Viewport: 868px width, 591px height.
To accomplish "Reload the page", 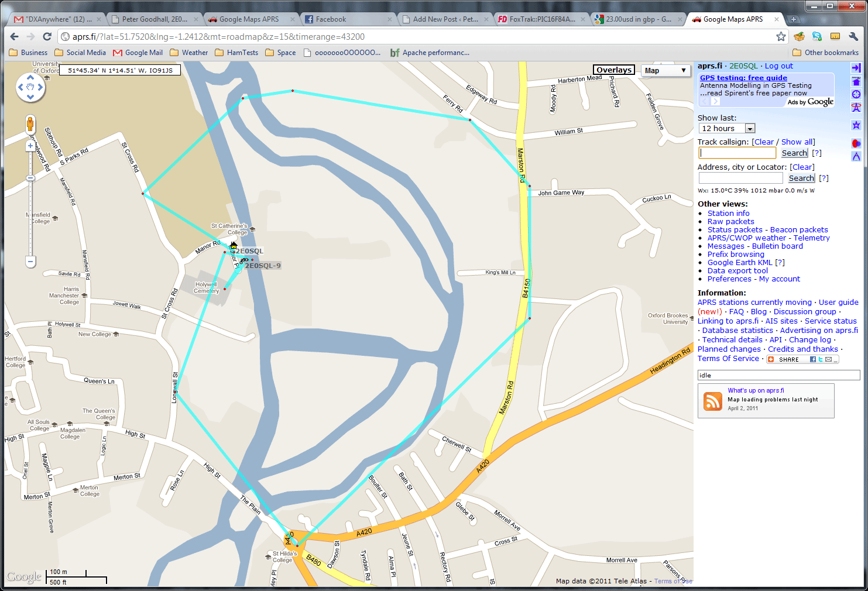I will [x=47, y=36].
